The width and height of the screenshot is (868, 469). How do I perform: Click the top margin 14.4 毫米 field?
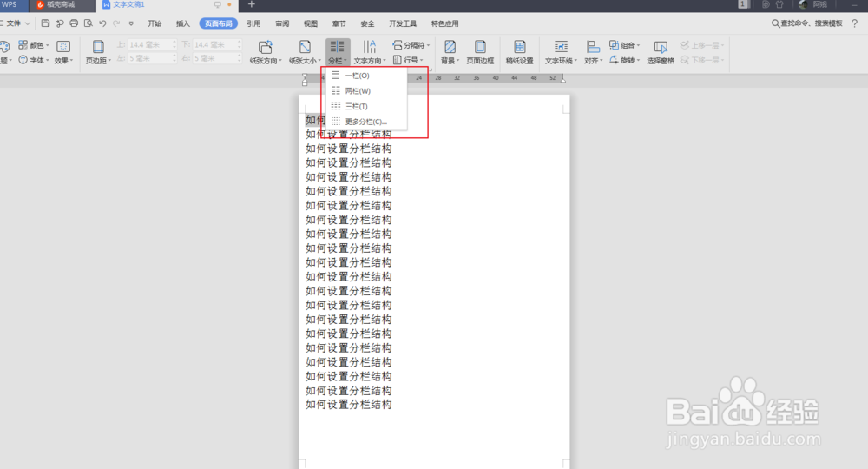point(149,44)
